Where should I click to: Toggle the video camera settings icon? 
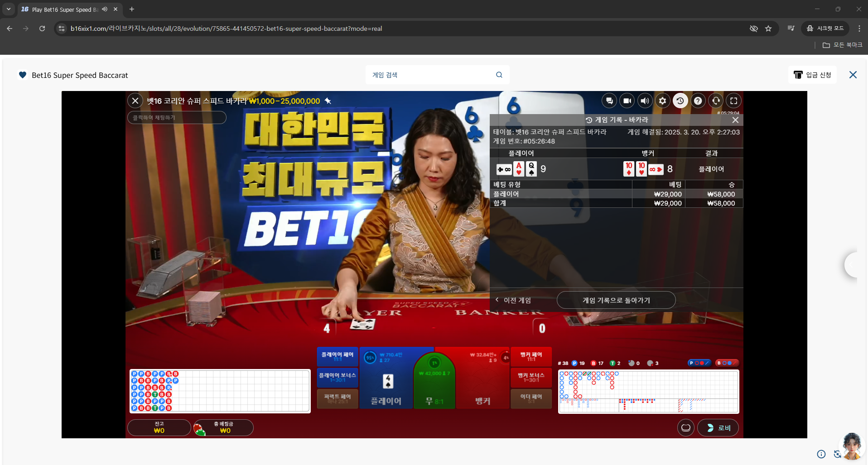(627, 101)
